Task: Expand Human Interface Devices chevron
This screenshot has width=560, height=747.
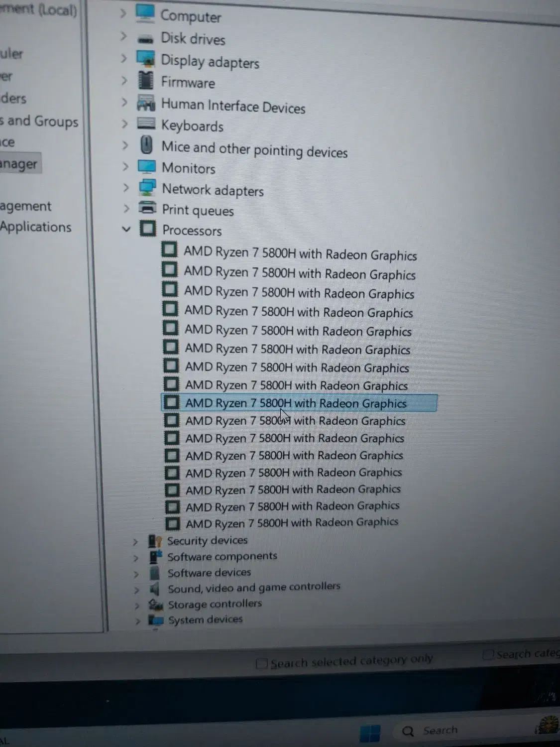Action: click(124, 102)
